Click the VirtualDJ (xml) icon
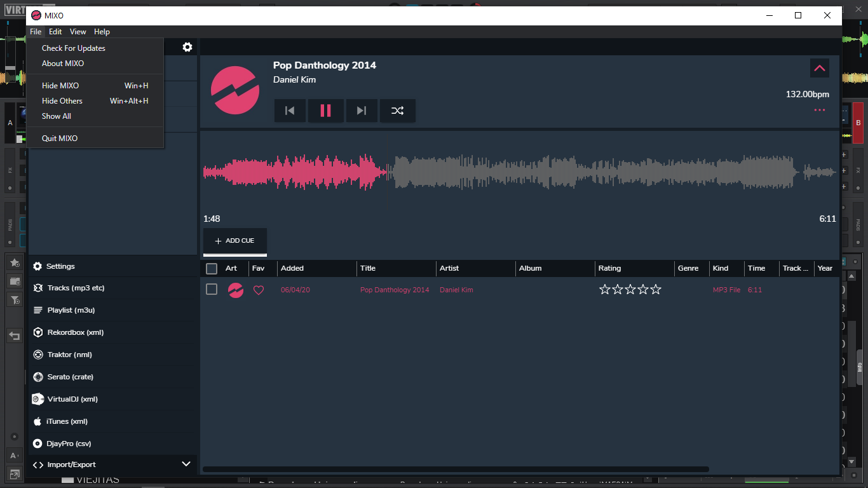This screenshot has height=488, width=868. tap(38, 399)
